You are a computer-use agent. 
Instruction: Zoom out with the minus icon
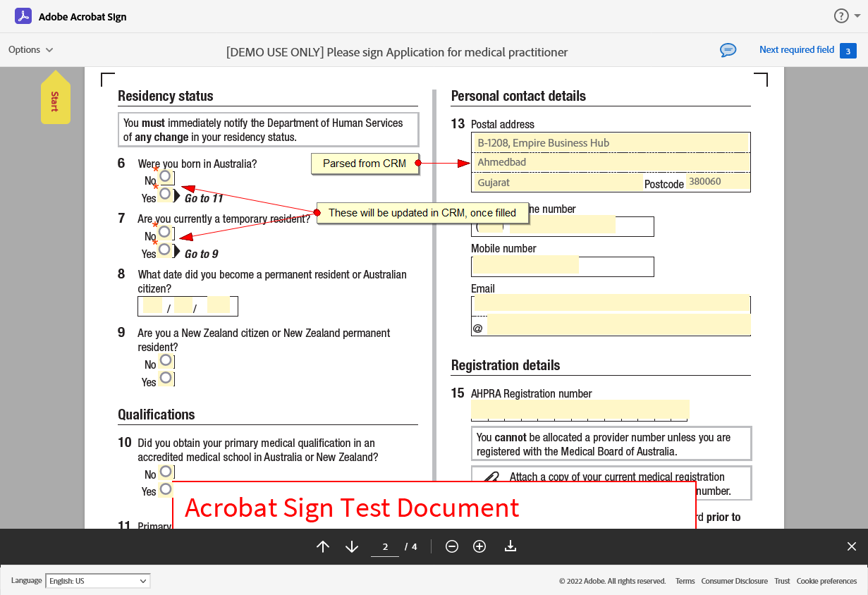452,546
